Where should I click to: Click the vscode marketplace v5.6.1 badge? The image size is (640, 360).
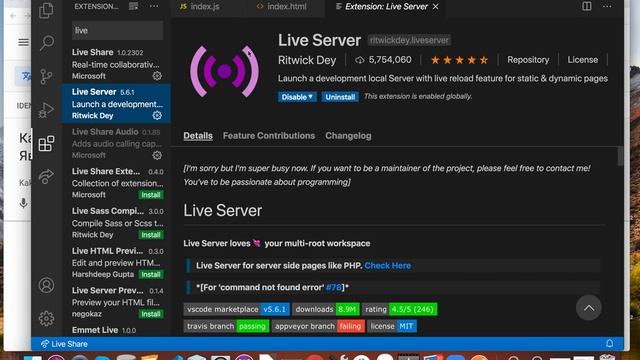coord(237,309)
